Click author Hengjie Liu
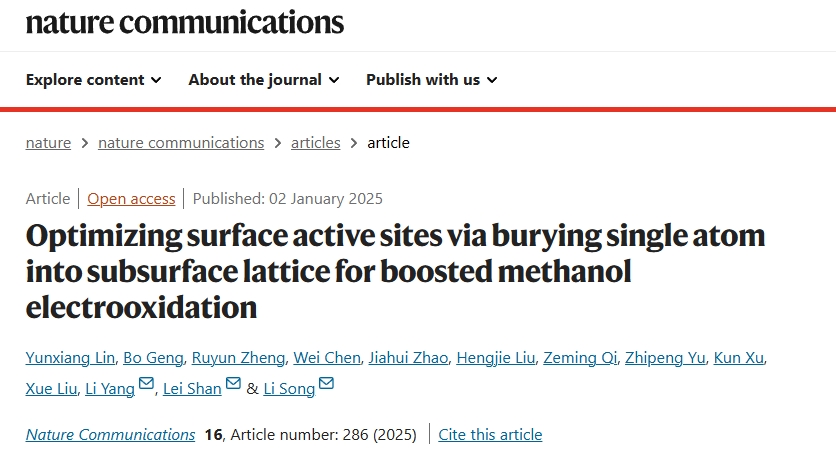The image size is (836, 453). 495,358
